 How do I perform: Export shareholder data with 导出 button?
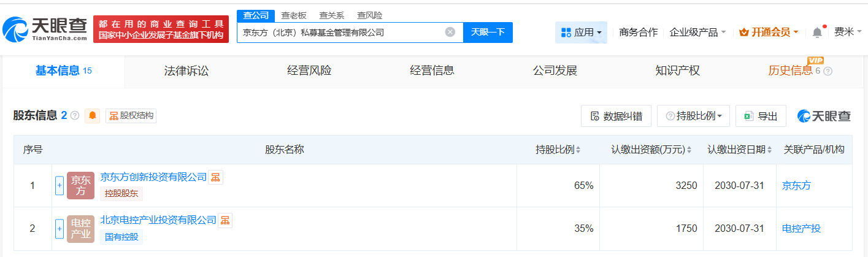click(x=761, y=116)
